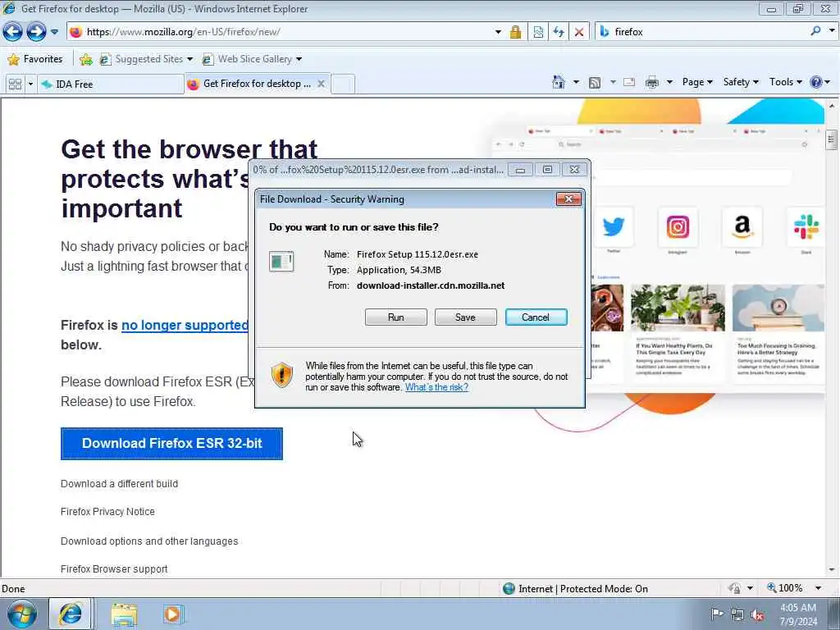
Task: Open Windows Explorer folder on taskbar
Action: tap(125, 614)
